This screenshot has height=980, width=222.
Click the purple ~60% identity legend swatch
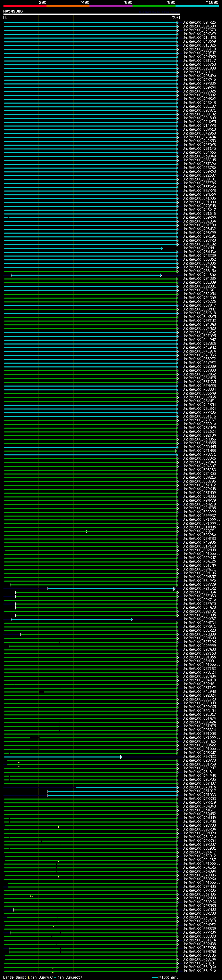[111, 6]
